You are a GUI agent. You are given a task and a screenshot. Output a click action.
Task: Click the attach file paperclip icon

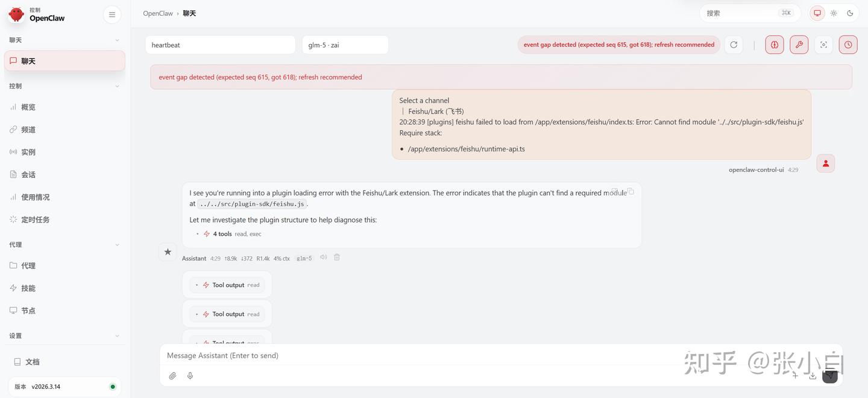(172, 376)
